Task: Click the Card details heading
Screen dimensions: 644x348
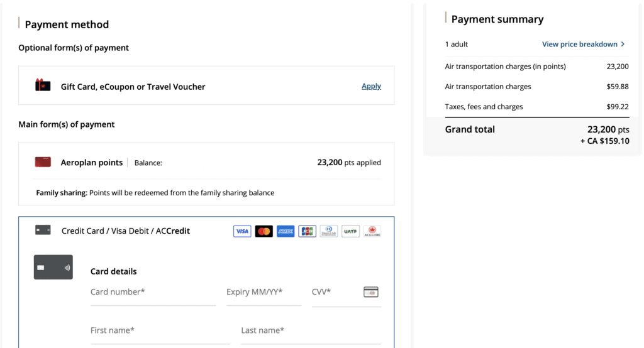Action: click(x=113, y=271)
